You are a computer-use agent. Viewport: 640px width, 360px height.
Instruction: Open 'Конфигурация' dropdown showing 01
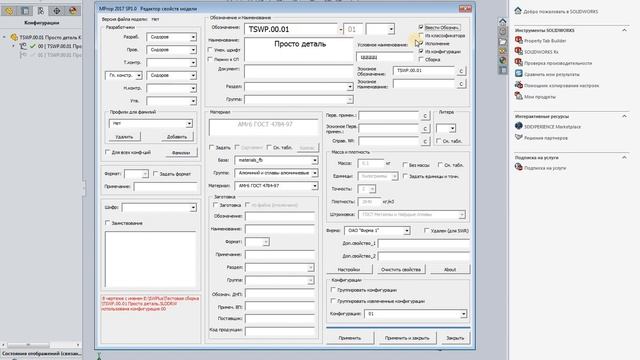464,314
